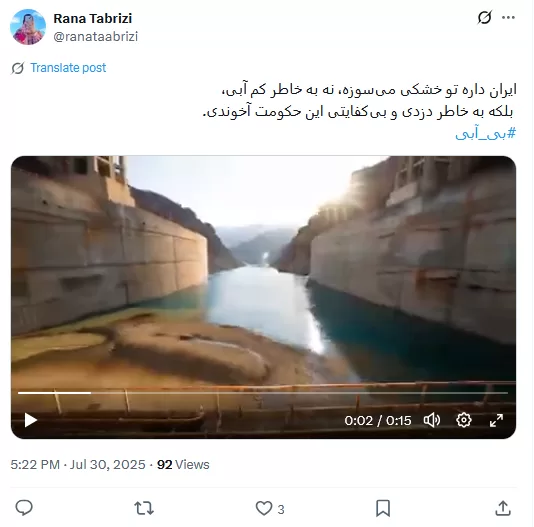534x527 pixels.
Task: Click the Grok icon beside the more menu
Action: point(484,17)
